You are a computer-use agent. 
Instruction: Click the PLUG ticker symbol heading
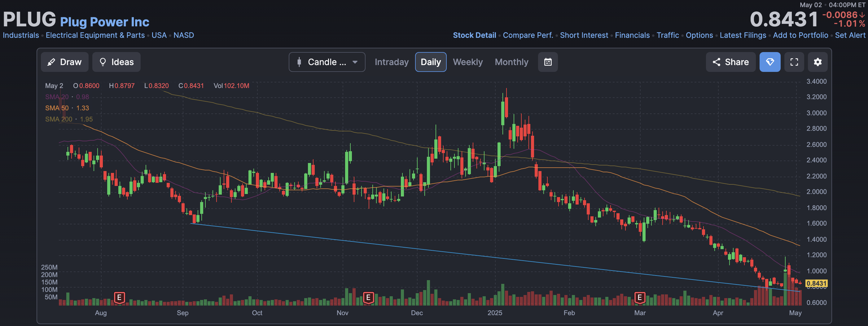click(x=29, y=19)
